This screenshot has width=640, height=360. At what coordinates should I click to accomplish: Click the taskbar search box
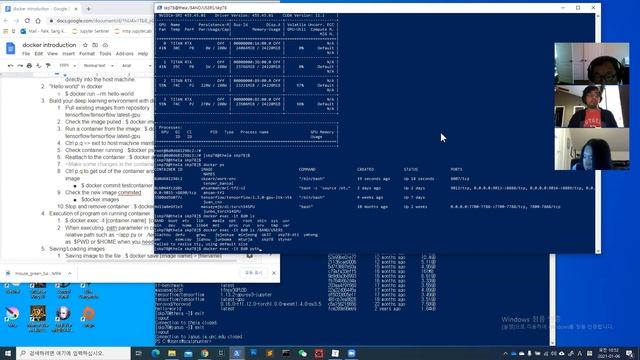click(73, 353)
